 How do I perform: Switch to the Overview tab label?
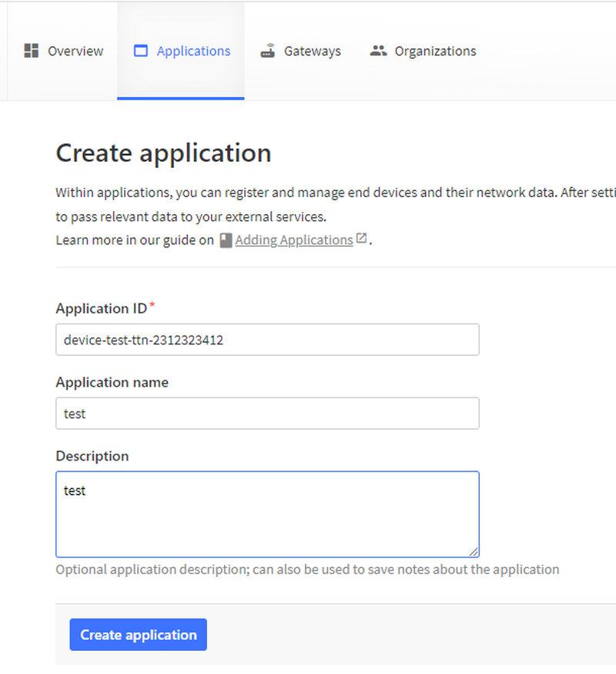coord(75,51)
